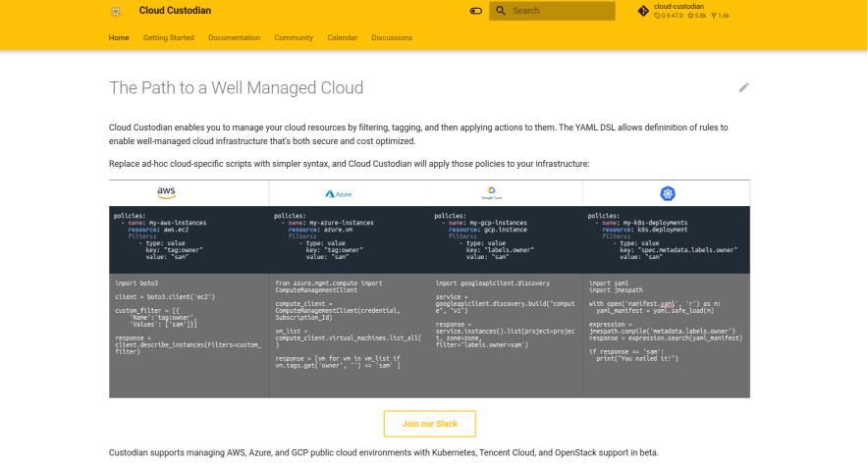Click the 'my-azure-instances' policy name
Screen dimensions: 868x465
coord(342,223)
